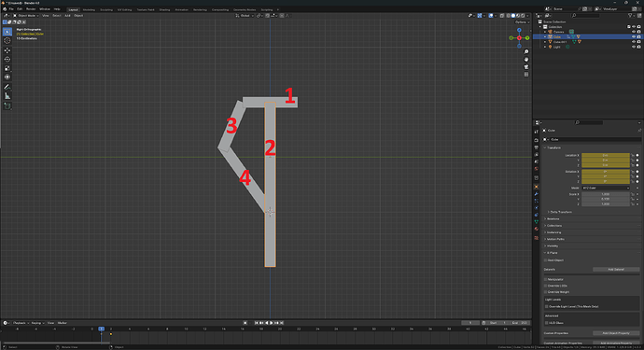644x350 pixels.
Task: Click the Location X value field
Action: (606, 155)
